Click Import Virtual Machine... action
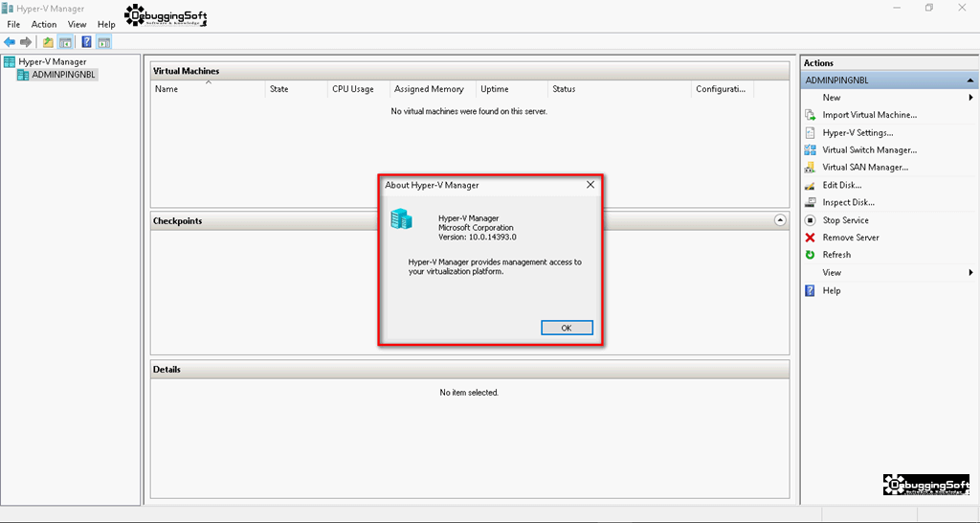980x523 pixels. click(869, 115)
